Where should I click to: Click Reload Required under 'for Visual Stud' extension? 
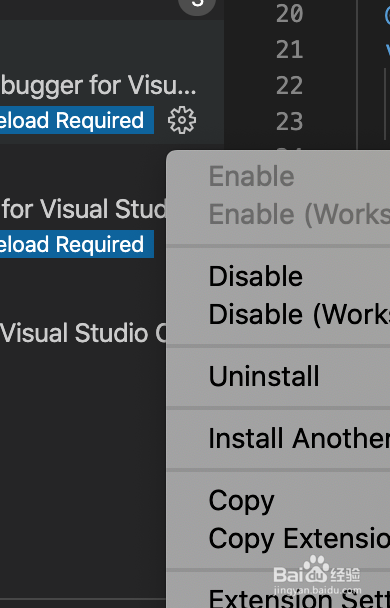[77, 244]
